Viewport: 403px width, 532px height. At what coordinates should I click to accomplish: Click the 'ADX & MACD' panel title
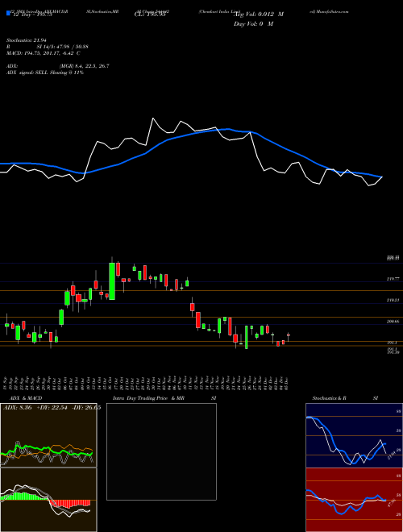point(26,398)
